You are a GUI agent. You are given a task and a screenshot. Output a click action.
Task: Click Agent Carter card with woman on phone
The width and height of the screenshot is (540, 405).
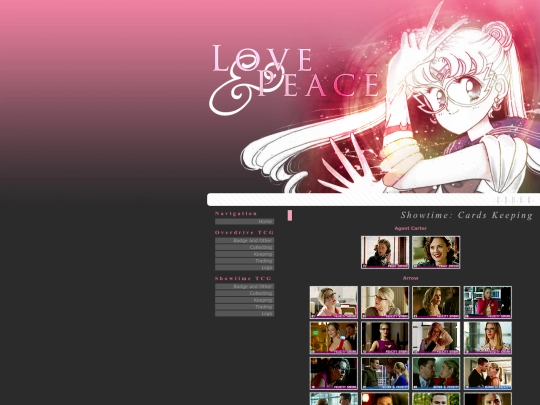click(x=385, y=252)
